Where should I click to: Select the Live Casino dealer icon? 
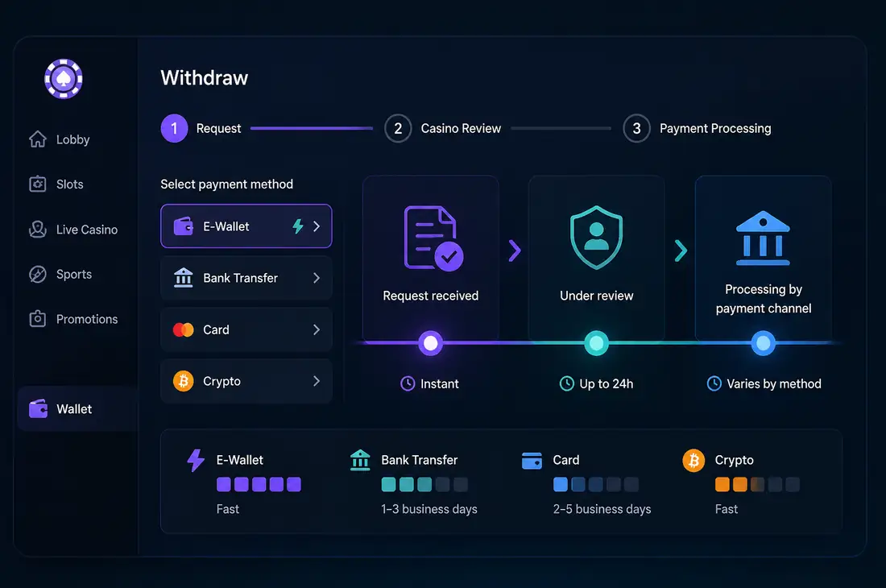[38, 230]
